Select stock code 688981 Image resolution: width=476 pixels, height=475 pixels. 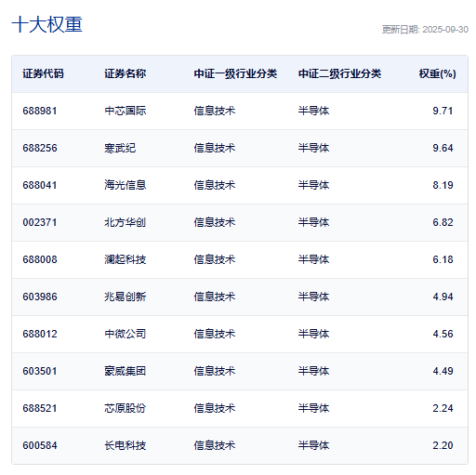pyautogui.click(x=40, y=111)
